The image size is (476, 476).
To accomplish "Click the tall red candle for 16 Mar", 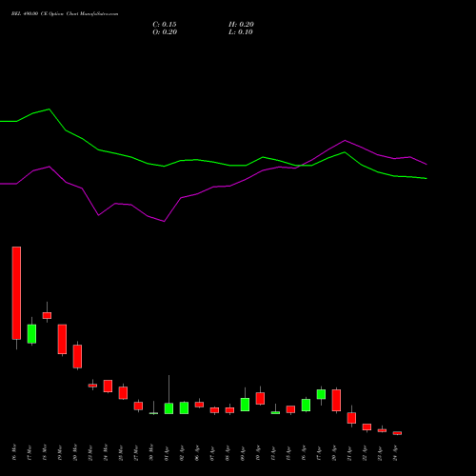I will pos(16,293).
